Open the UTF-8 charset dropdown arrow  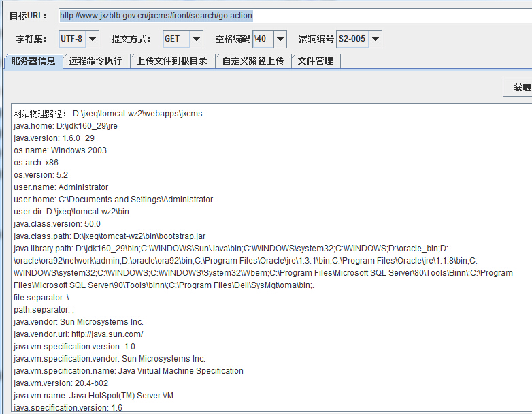pos(93,39)
